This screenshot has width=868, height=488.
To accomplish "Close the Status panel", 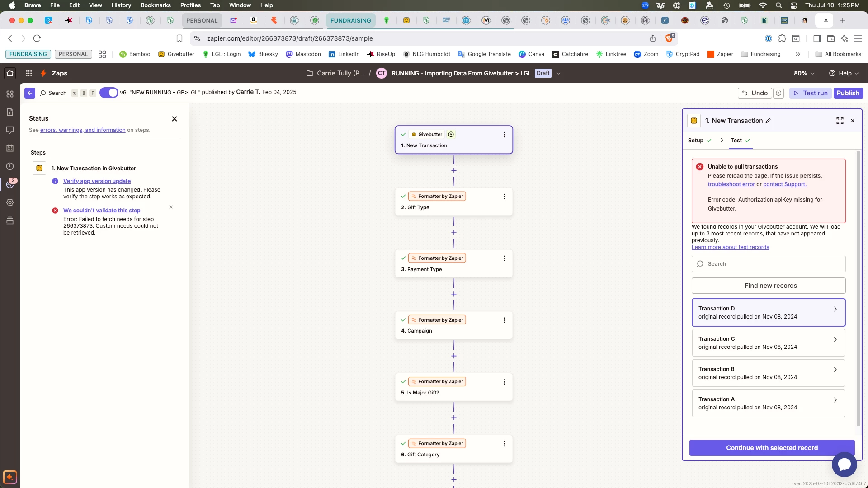I will point(175,119).
